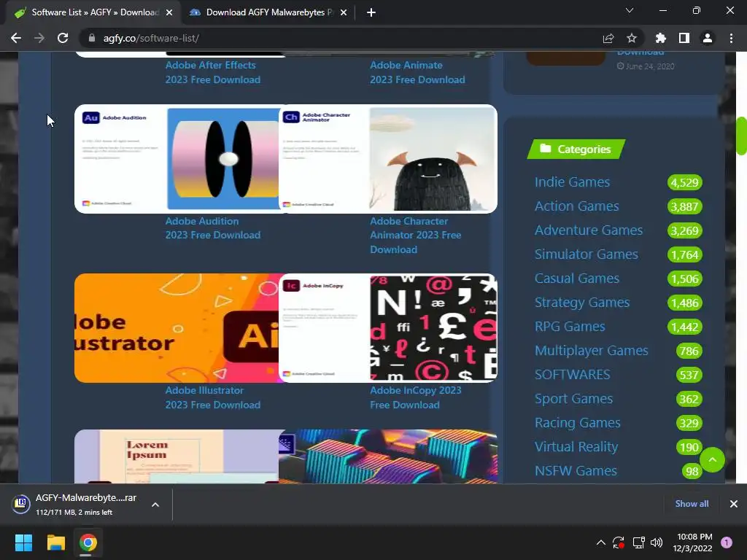Viewport: 747px width, 560px height.
Task: Open the Multiplayer Games category
Action: [x=591, y=351]
